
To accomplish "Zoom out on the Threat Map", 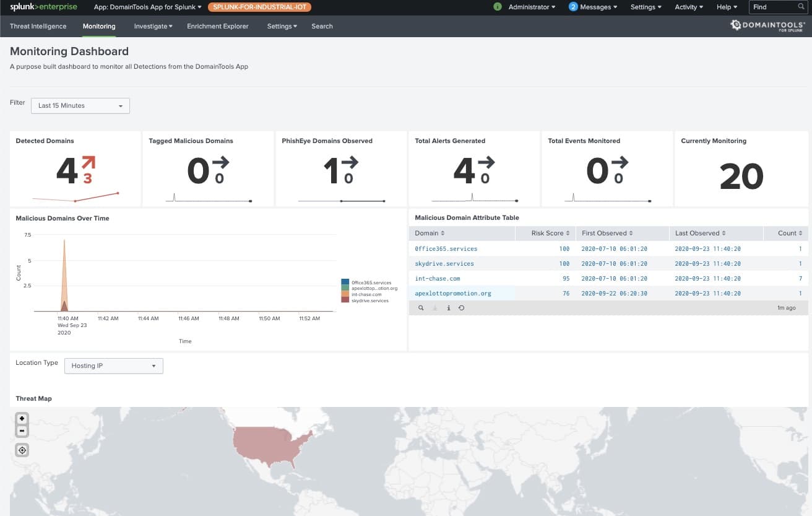I will point(22,431).
